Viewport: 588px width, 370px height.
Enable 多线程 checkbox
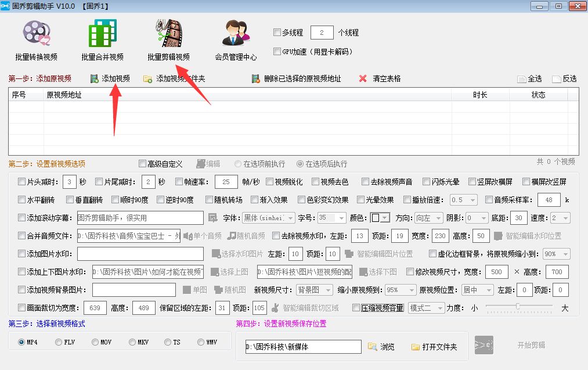pos(277,33)
